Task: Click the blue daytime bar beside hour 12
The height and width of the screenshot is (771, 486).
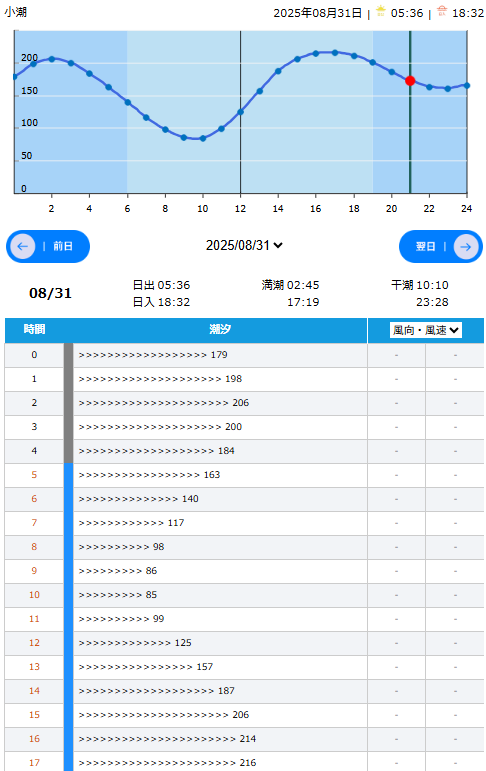Action: coord(68,643)
